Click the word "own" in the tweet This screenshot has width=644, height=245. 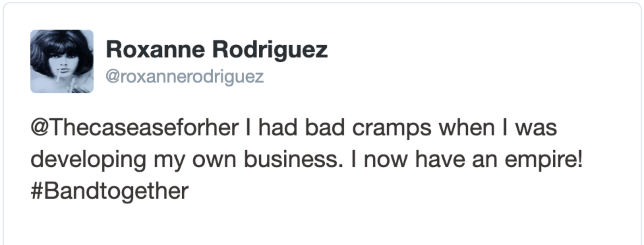pyautogui.click(x=214, y=159)
